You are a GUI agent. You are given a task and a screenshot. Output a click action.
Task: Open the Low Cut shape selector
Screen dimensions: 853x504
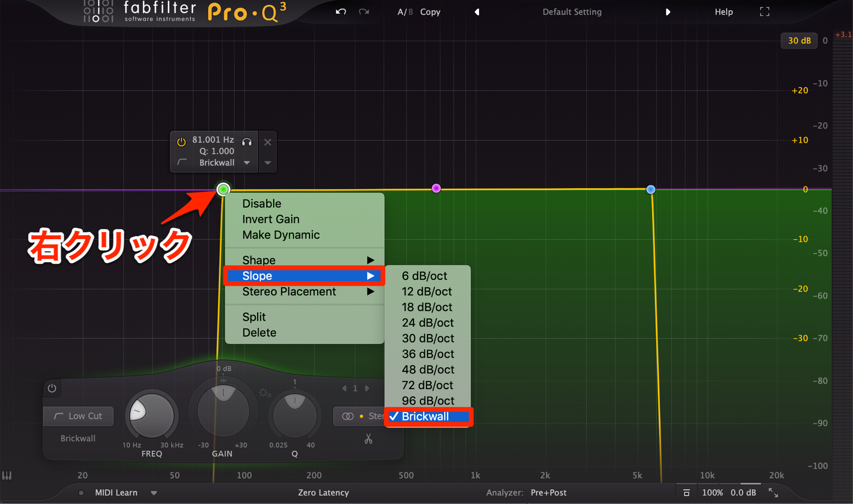[78, 416]
